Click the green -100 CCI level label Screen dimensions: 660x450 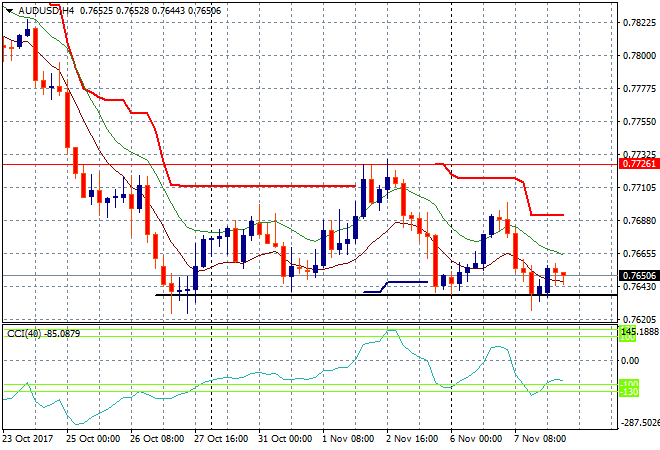pos(629,384)
